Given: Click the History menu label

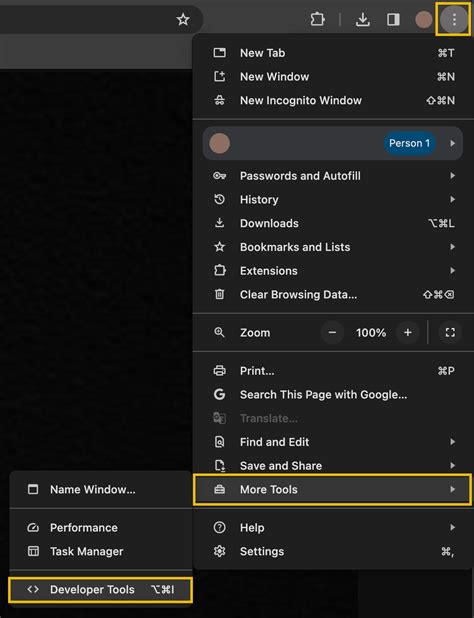Looking at the screenshot, I should (259, 200).
